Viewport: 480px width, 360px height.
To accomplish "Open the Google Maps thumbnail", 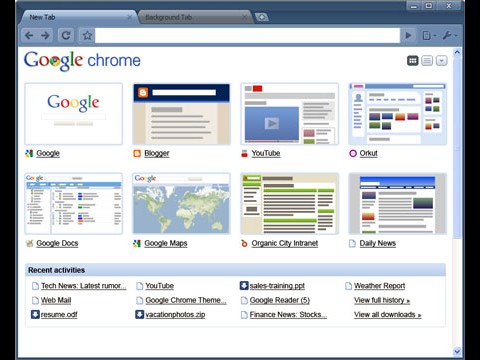I will [181, 204].
